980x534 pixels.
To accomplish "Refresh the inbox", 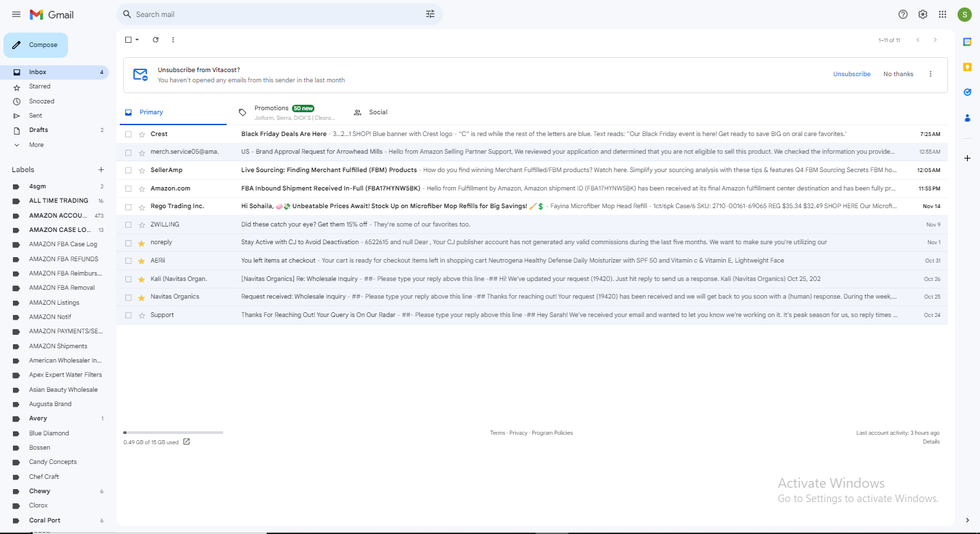I will pos(155,40).
